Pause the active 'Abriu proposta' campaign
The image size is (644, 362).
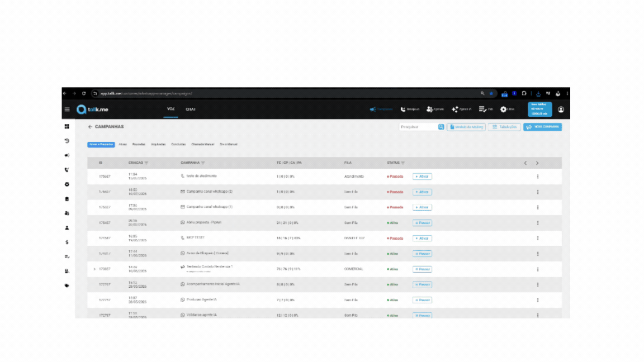click(x=422, y=223)
